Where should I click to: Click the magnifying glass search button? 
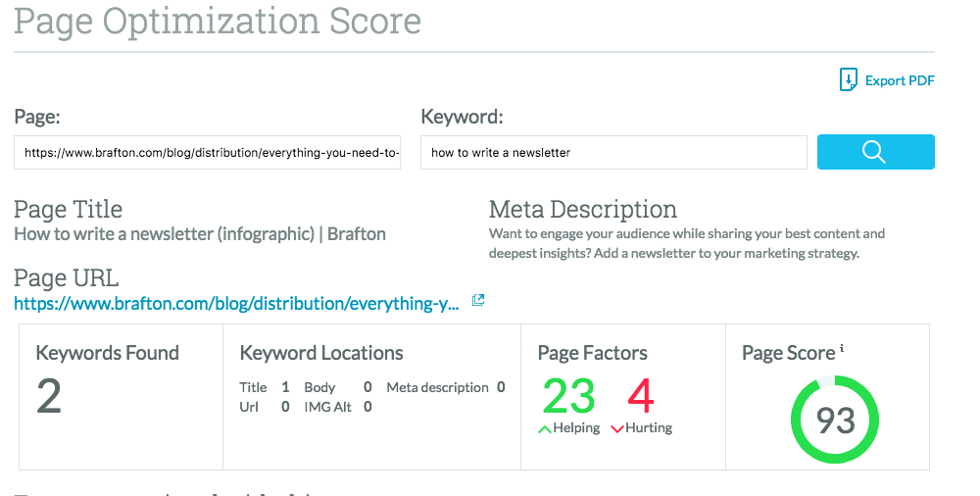pos(875,152)
